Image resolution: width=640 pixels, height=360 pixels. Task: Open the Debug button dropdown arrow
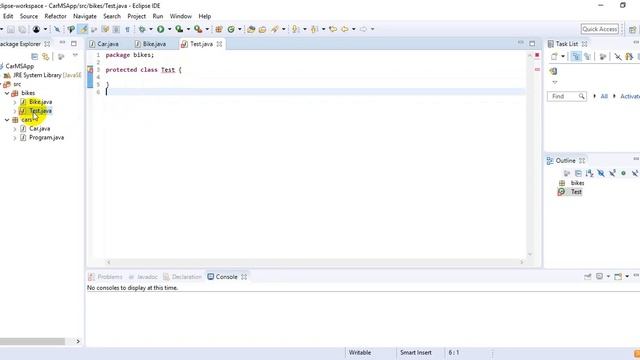pos(151,29)
